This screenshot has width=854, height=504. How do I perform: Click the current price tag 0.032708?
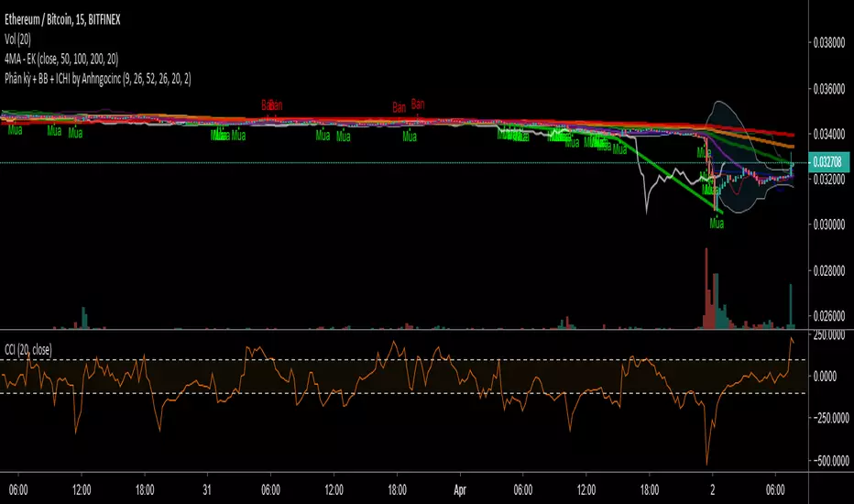pyautogui.click(x=827, y=162)
